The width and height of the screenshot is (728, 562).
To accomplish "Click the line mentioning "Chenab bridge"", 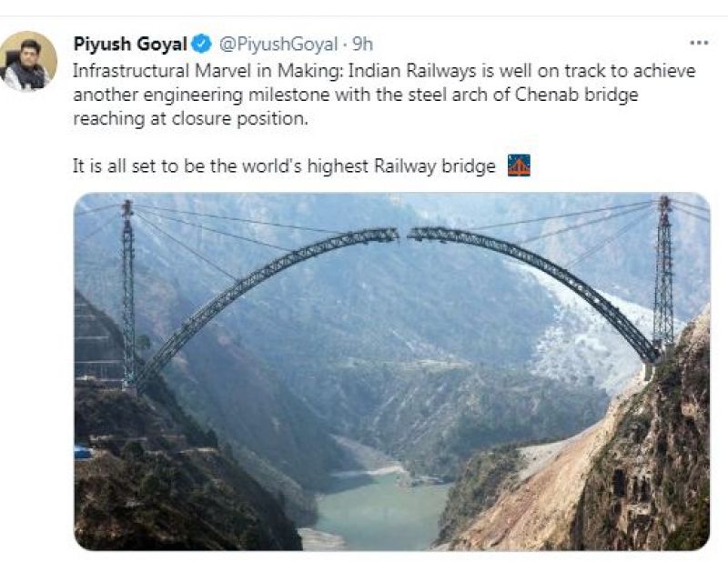I will (356, 95).
